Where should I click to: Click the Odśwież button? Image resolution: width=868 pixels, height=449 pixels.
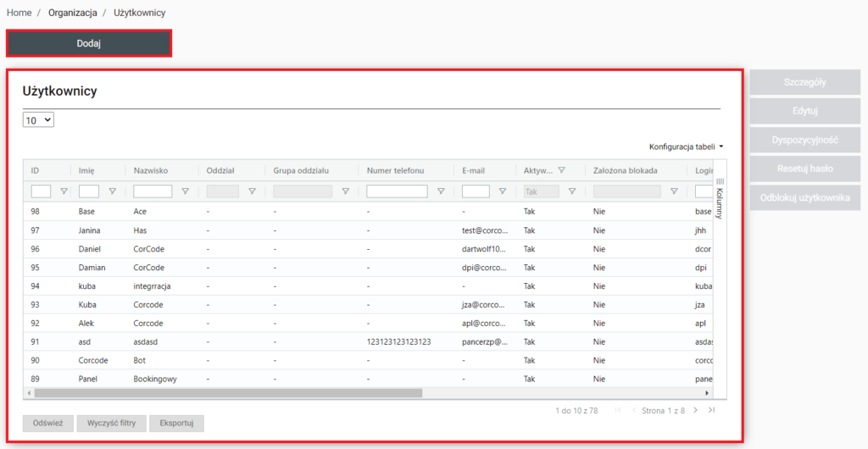[x=47, y=424]
